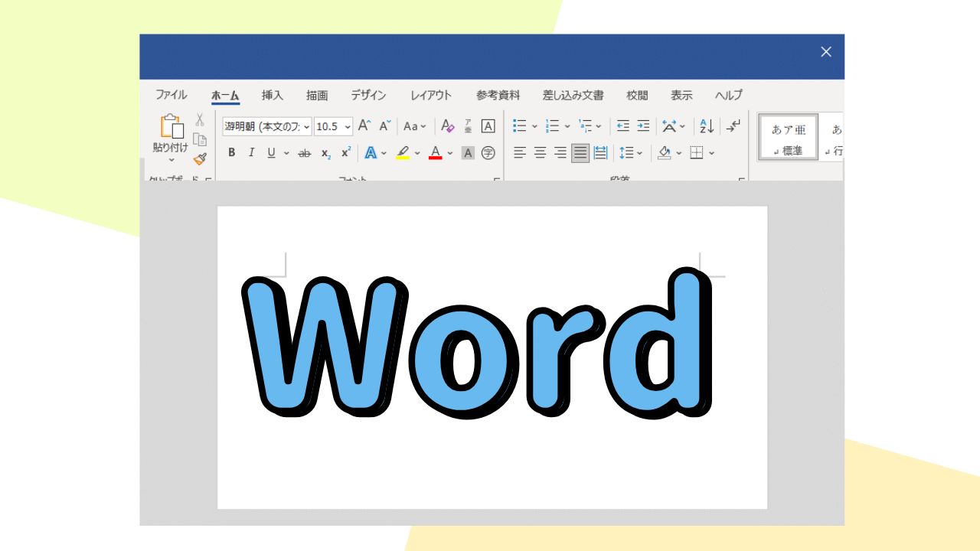Click the grow font size icon
The height and width of the screenshot is (551, 980).
coord(364,126)
